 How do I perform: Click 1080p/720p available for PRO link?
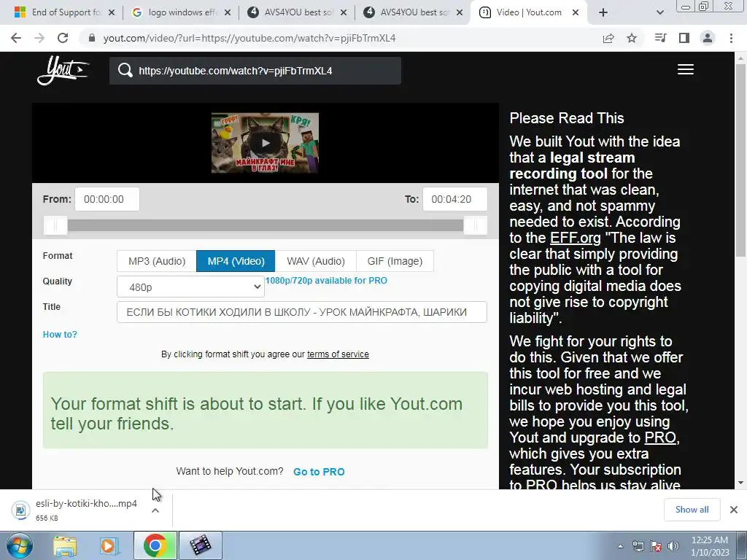point(326,281)
